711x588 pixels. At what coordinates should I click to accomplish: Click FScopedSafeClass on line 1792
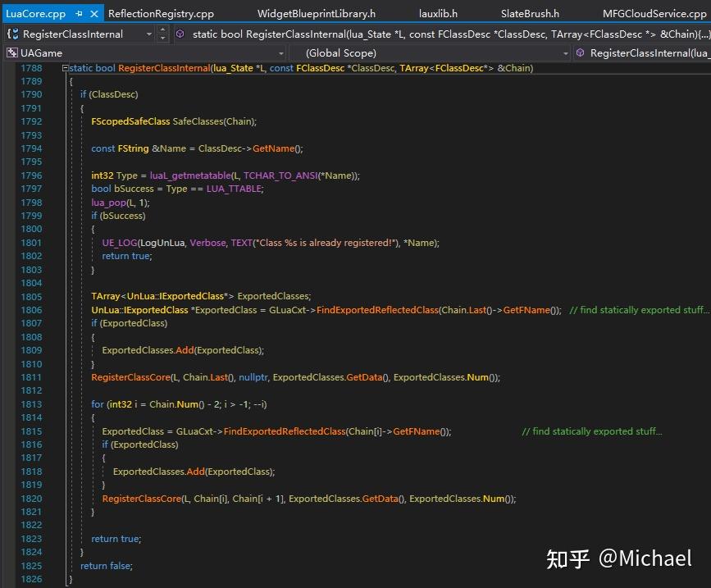point(130,121)
